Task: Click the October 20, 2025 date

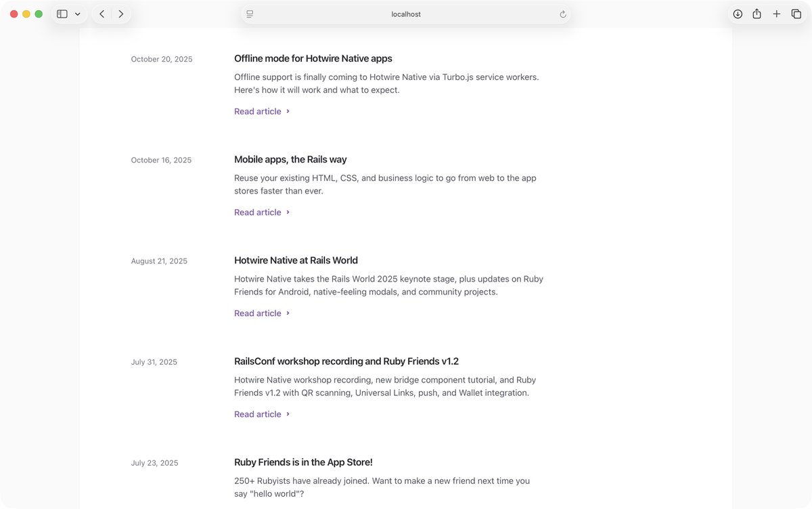Action: pyautogui.click(x=162, y=59)
